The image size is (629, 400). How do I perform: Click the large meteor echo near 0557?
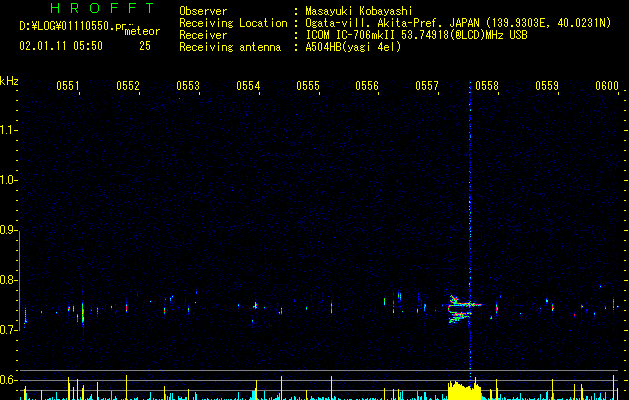click(x=463, y=309)
